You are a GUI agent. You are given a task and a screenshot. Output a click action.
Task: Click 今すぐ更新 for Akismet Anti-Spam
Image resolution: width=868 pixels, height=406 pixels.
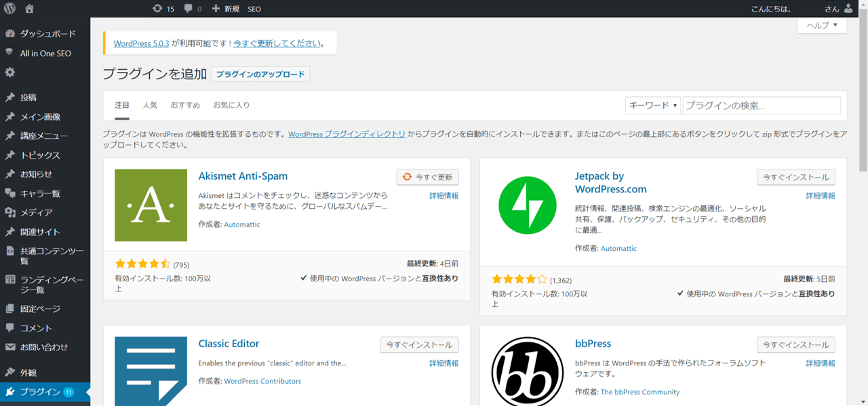point(427,177)
